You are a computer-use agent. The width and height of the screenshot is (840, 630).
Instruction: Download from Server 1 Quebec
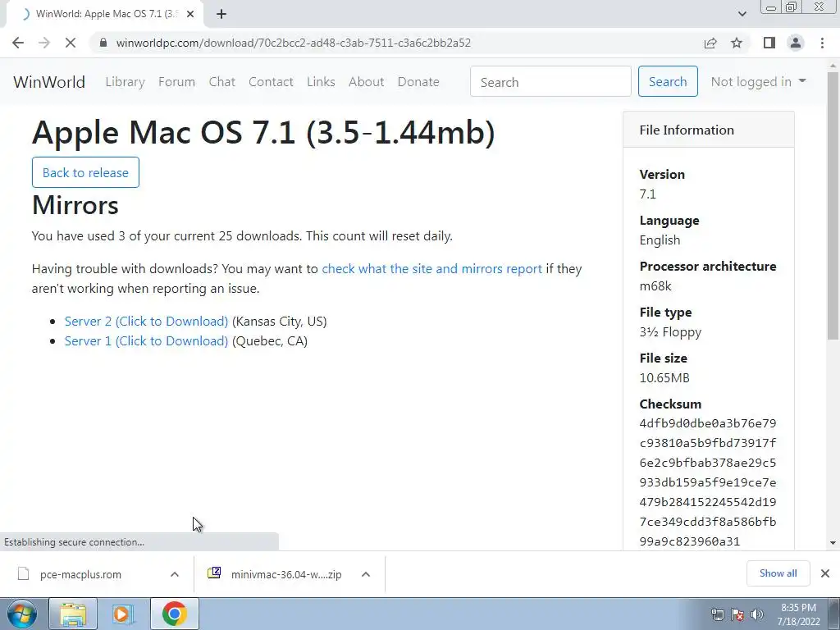click(x=146, y=341)
